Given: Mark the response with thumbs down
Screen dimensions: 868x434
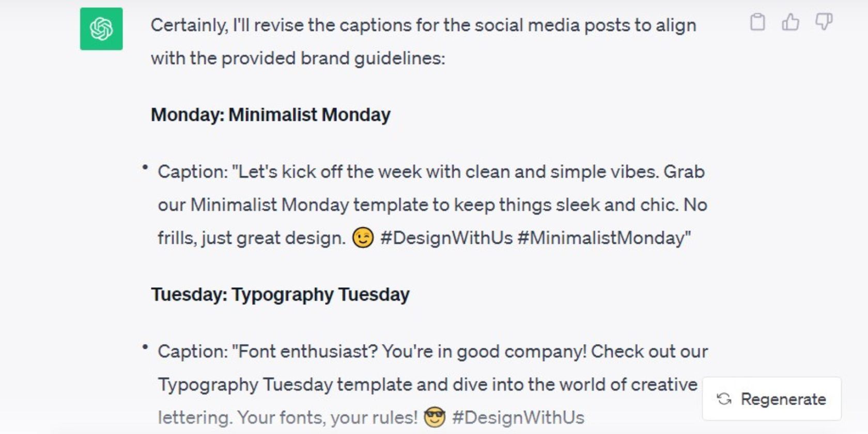Looking at the screenshot, I should pyautogui.click(x=824, y=22).
